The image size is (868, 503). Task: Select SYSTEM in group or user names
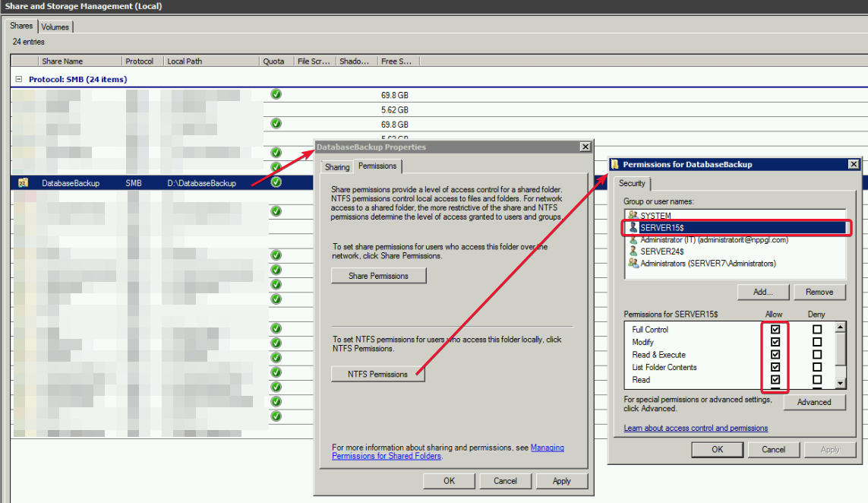point(655,216)
